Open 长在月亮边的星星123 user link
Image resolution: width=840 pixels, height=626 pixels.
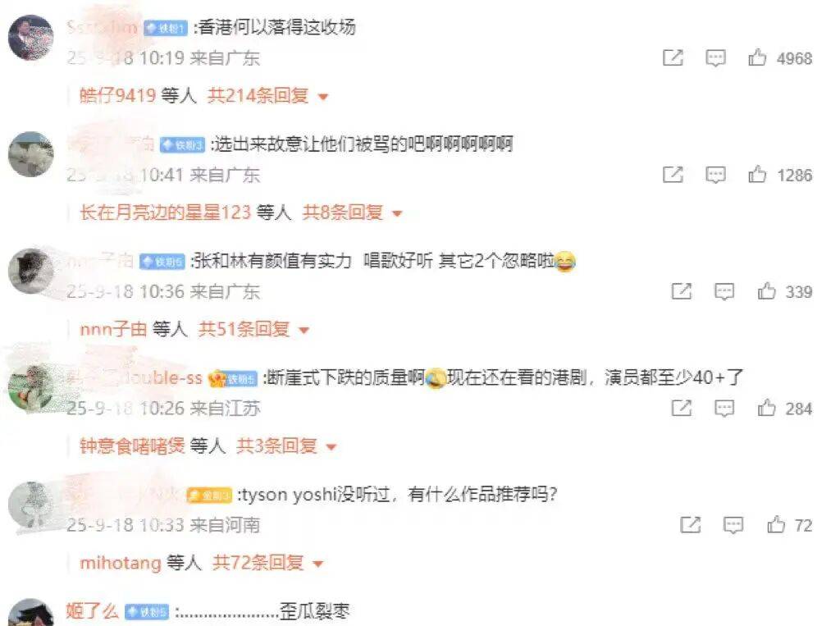point(165,212)
